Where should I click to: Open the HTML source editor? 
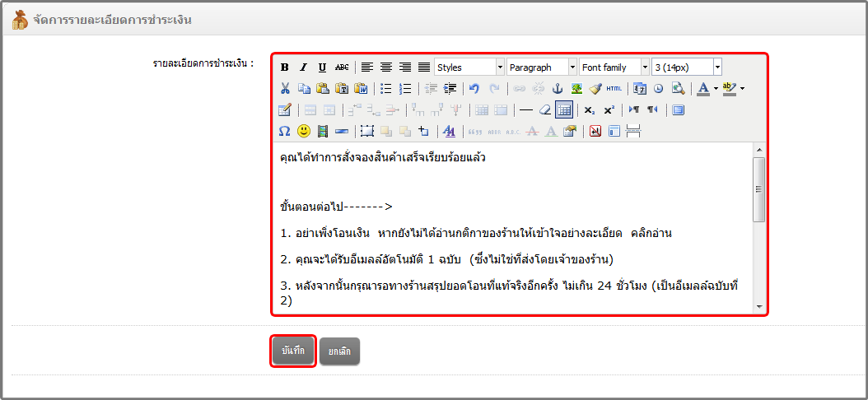(614, 89)
